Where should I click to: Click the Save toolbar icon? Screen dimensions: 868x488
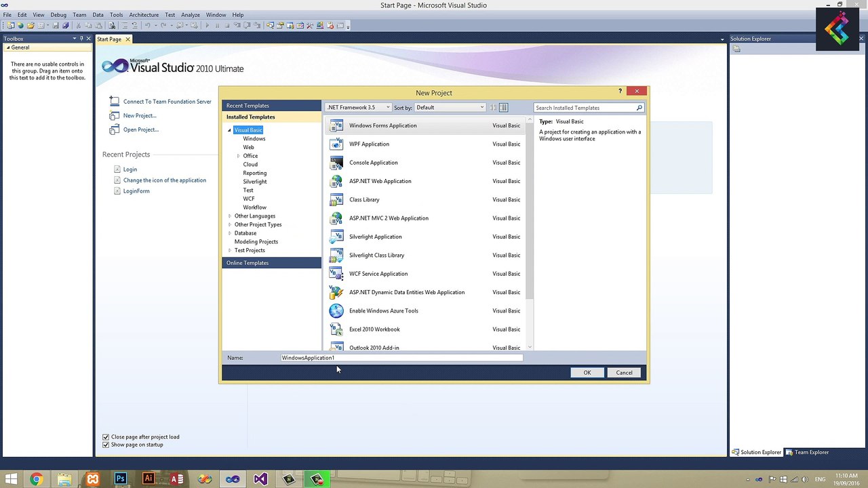coord(56,26)
